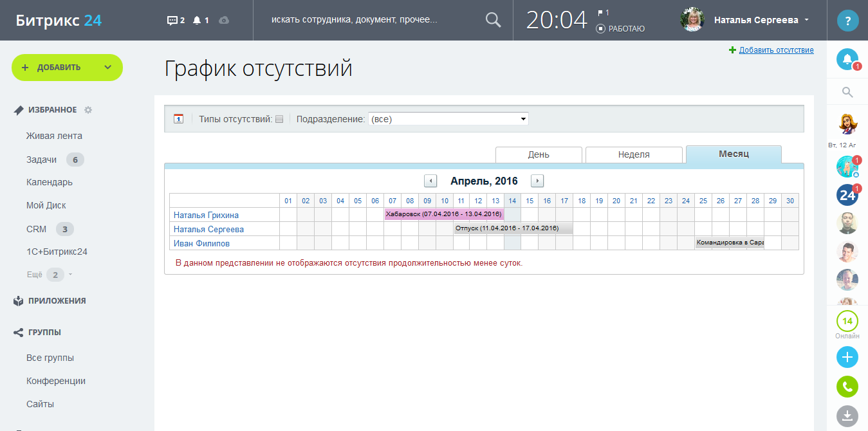Open the calendar date picker icon

coord(178,118)
